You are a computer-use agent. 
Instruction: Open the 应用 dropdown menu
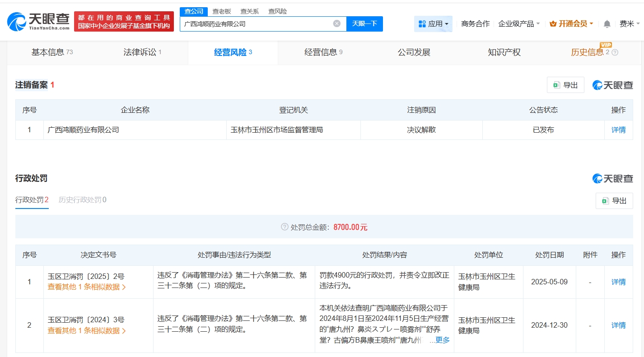click(433, 24)
